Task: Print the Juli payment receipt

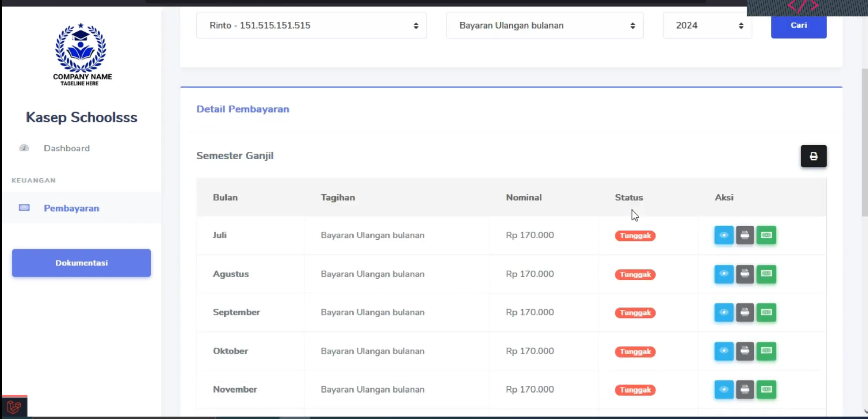Action: pos(745,235)
